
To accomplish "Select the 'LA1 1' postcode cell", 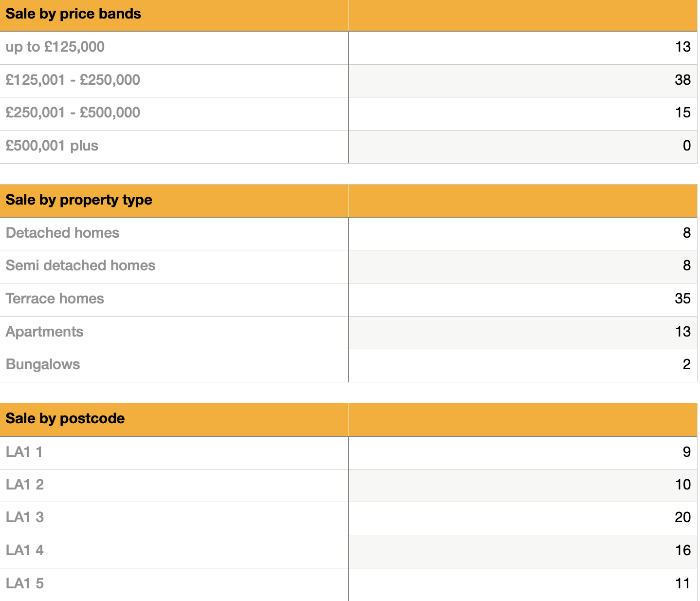I will coord(24,452).
